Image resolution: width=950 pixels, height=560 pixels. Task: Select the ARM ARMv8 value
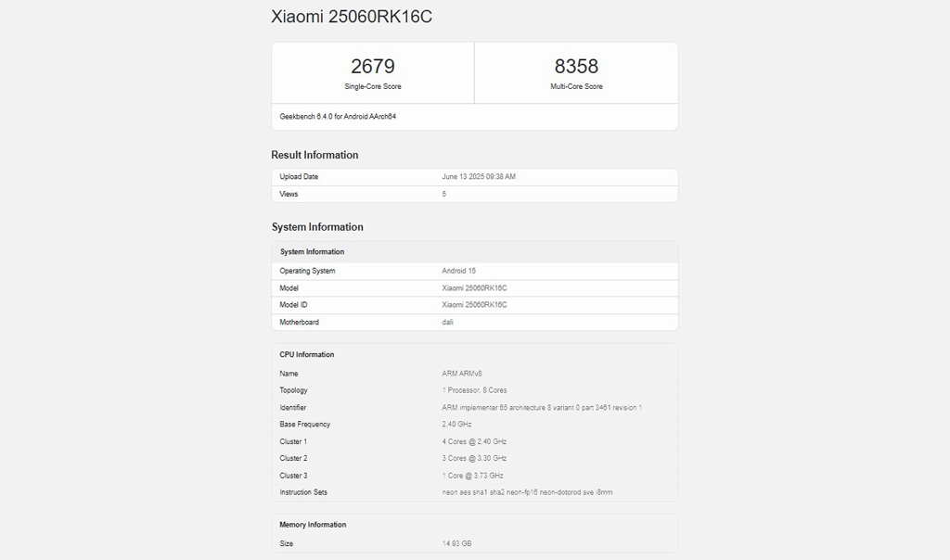click(x=462, y=374)
